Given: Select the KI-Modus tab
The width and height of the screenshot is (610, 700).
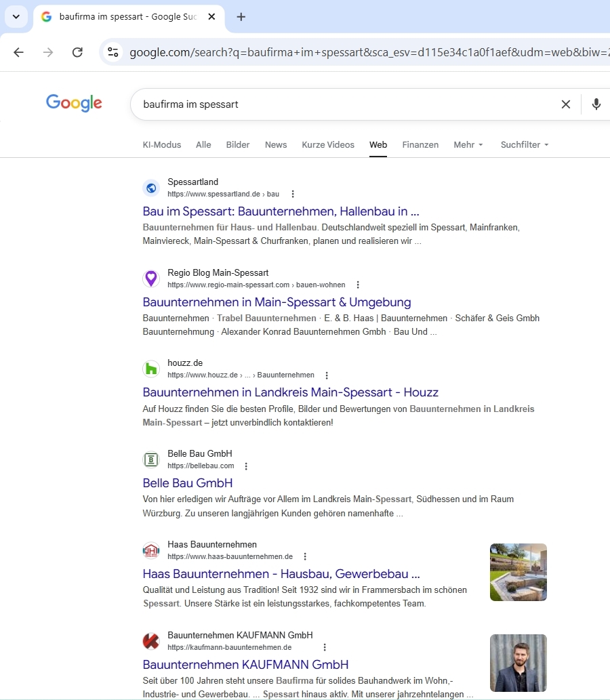Looking at the screenshot, I should tap(162, 145).
